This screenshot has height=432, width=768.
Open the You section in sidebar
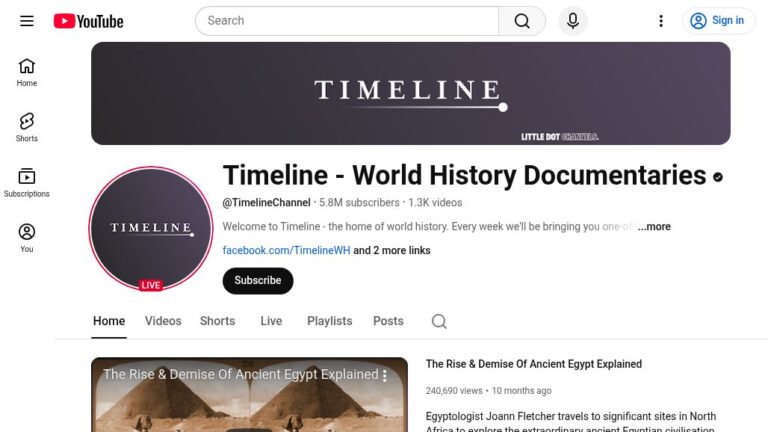[x=27, y=239]
